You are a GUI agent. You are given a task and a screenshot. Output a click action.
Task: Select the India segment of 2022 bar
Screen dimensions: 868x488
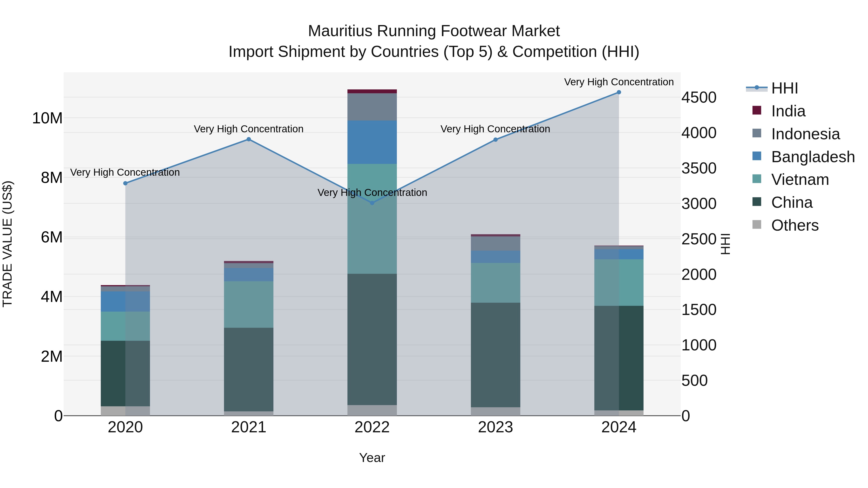coord(372,91)
